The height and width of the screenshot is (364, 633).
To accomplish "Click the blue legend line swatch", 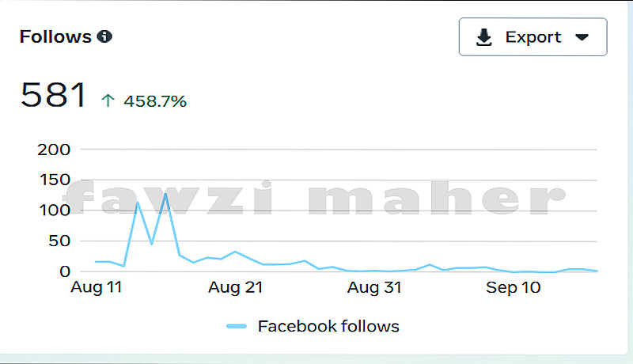I will 237,326.
